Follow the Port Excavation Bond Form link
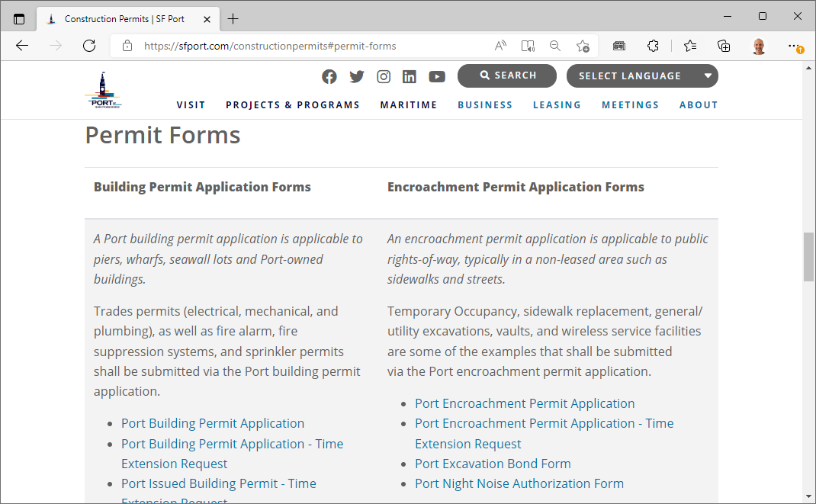Image resolution: width=816 pixels, height=504 pixels. pyautogui.click(x=493, y=463)
